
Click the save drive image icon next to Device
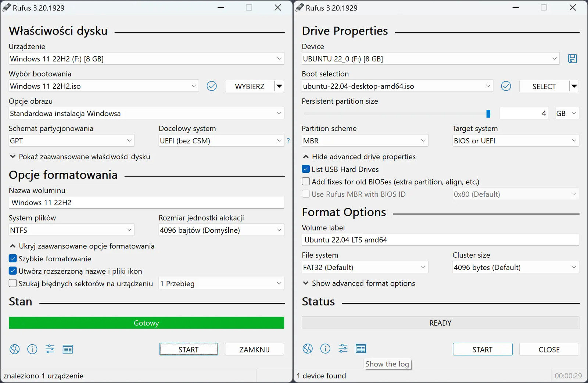click(572, 59)
